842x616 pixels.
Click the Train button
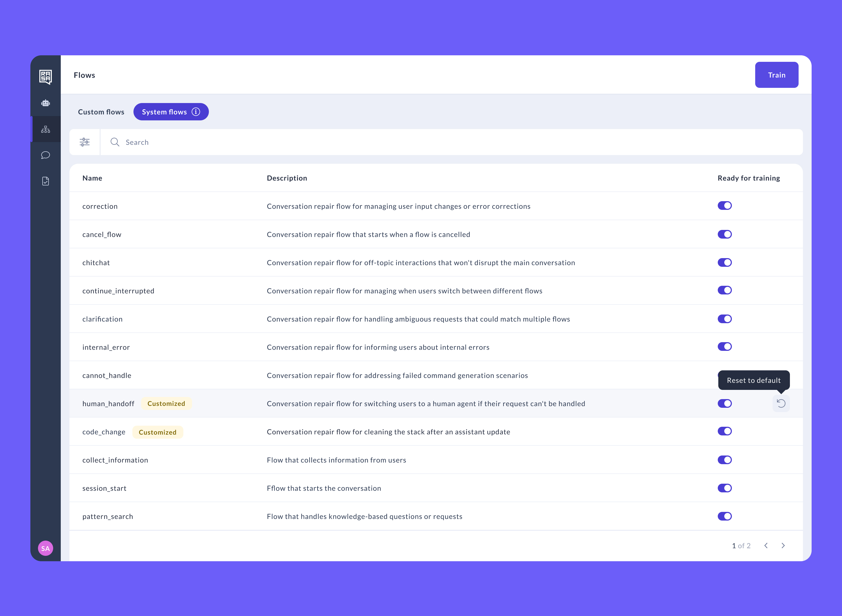click(x=776, y=75)
